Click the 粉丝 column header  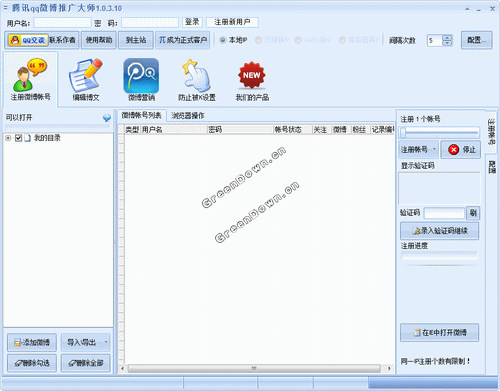point(360,129)
